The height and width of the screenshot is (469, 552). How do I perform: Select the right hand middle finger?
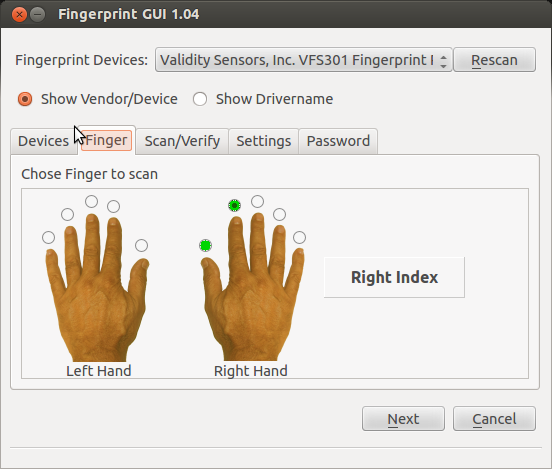(x=257, y=201)
